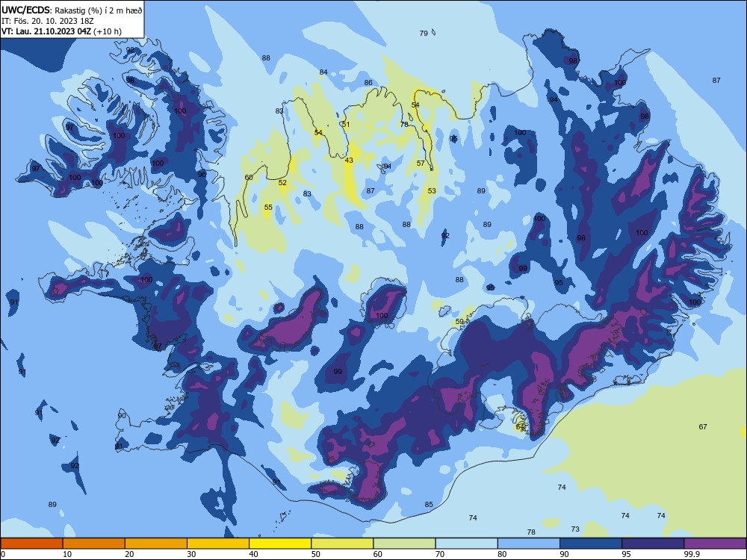Click the header title 'UWC/ECDS: Rakastig (%) í 2 m hæð'
Image resolution: width=747 pixels, height=560 pixels.
(x=72, y=10)
